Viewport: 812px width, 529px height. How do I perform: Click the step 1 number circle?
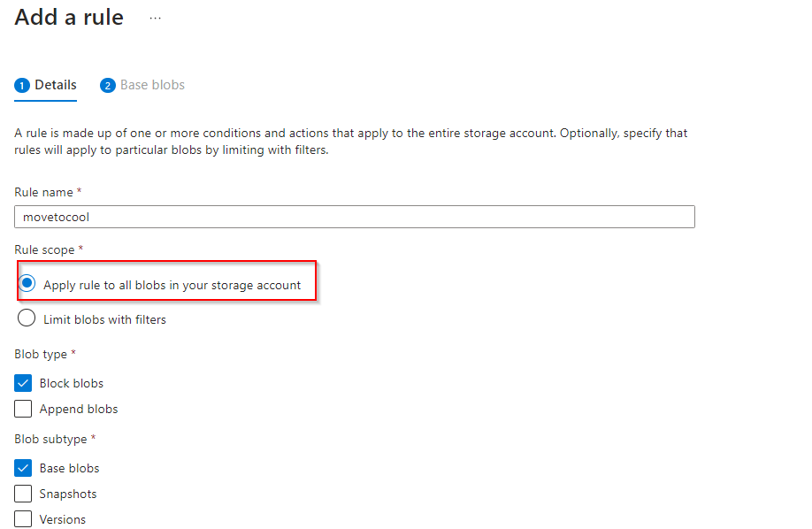pos(22,86)
